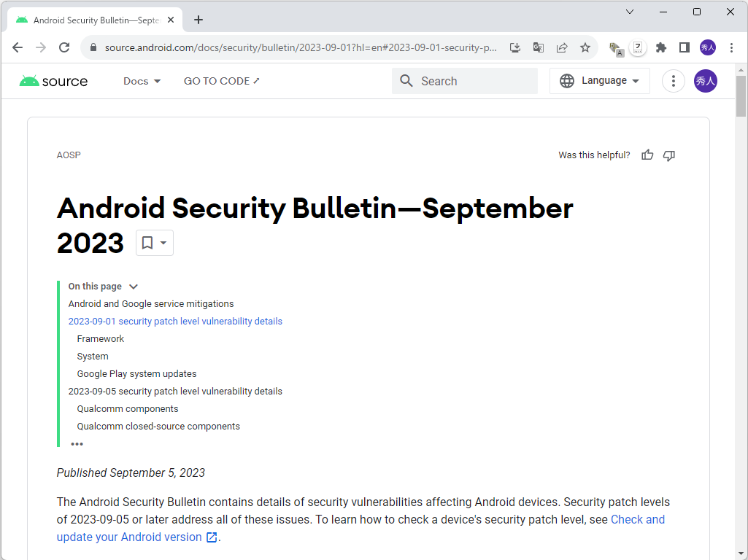This screenshot has height=560, width=748.
Task: Open the Chrome extensions puzzle icon
Action: pyautogui.click(x=660, y=47)
